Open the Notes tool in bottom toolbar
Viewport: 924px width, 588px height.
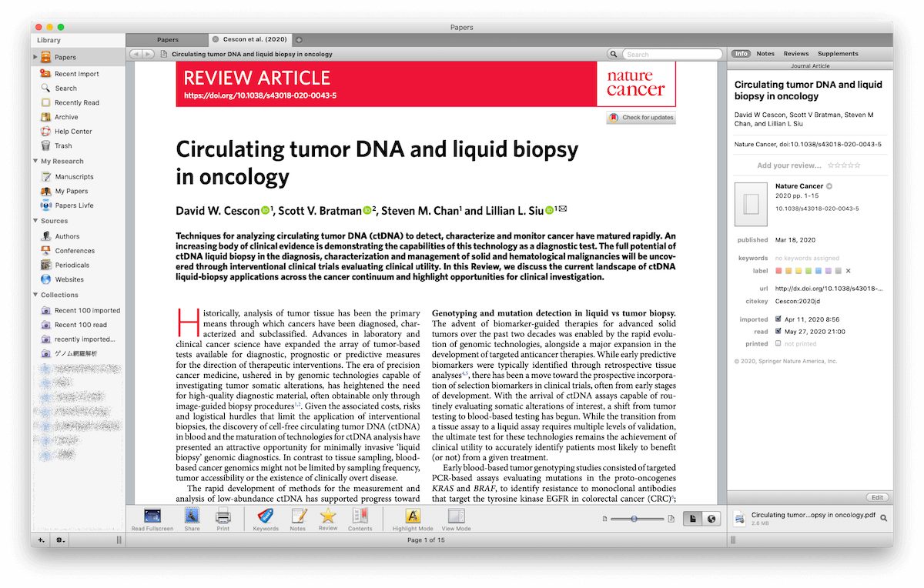pos(297,516)
